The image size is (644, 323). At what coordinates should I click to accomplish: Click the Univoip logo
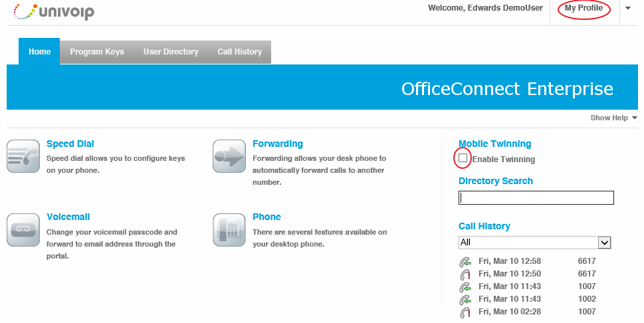54,11
